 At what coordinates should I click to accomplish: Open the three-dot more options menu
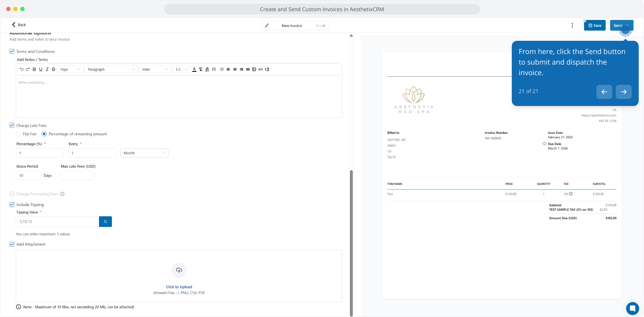572,26
